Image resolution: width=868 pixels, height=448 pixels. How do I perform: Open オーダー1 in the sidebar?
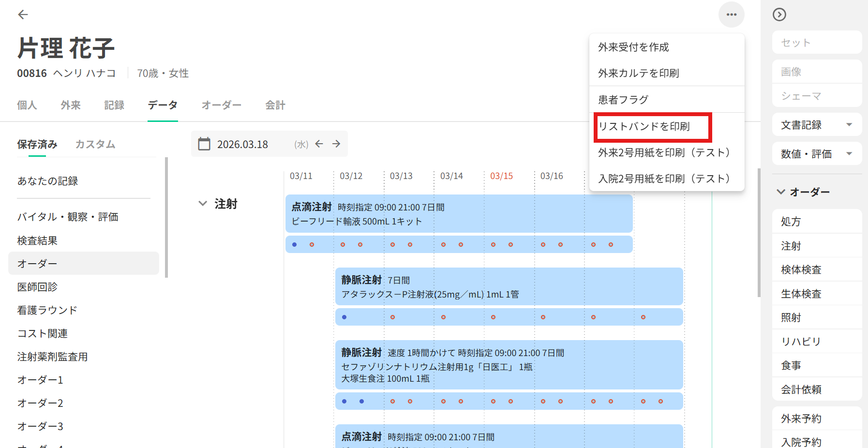click(84, 380)
